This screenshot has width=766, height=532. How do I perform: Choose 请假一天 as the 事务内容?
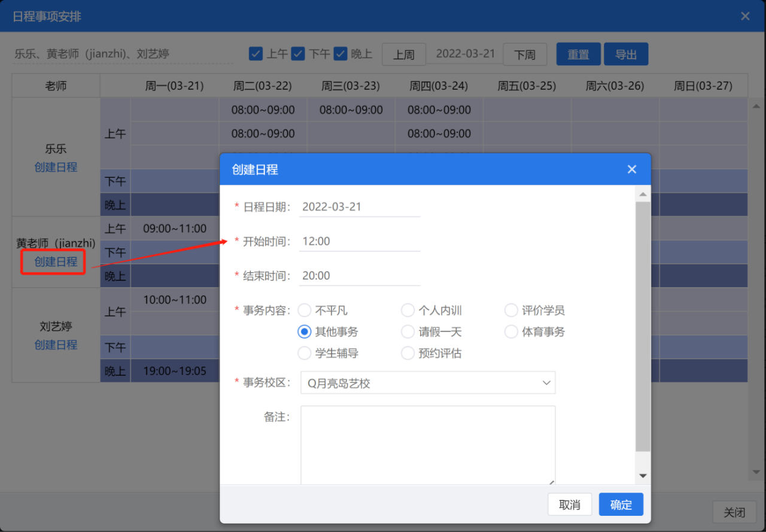coord(408,332)
